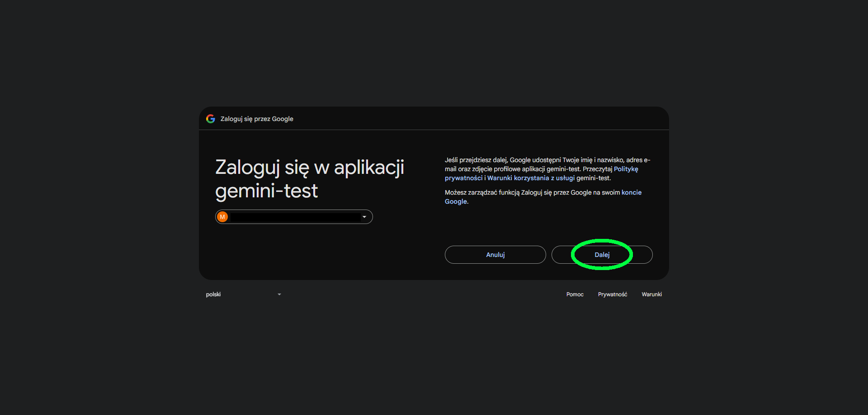Open the Pomoc footer link

pos(575,294)
